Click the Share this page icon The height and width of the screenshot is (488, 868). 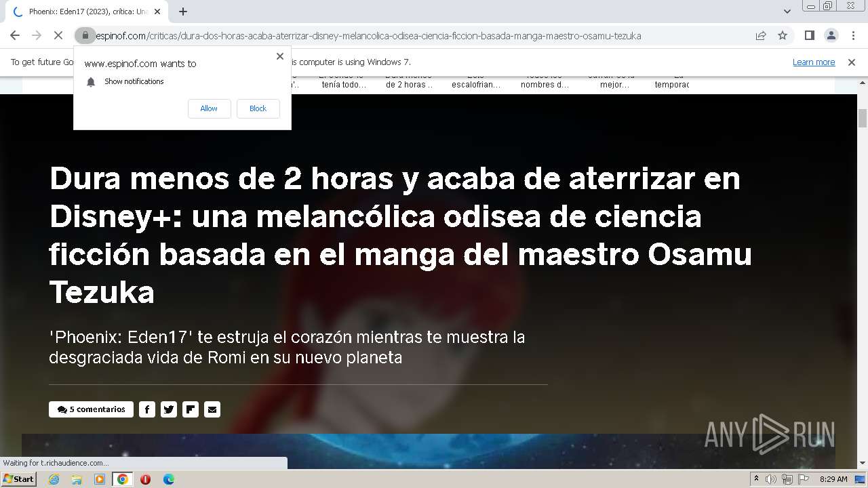click(x=761, y=35)
